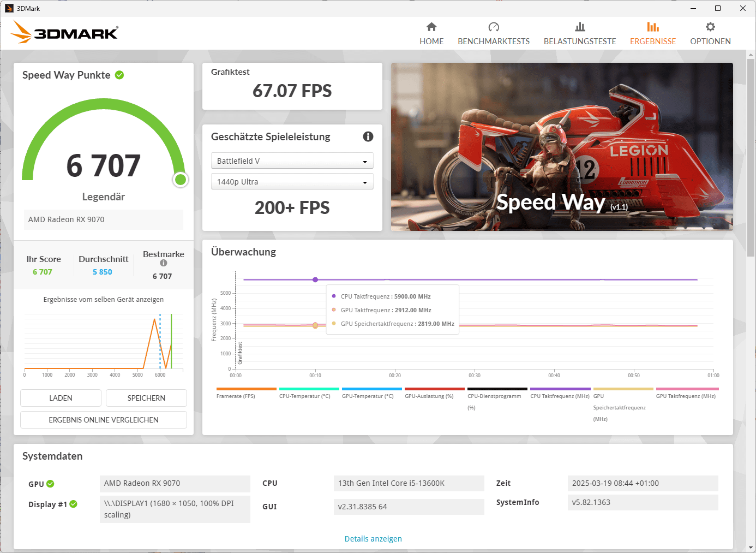Click the Zeit value 2025-03-19 08:44

(643, 483)
